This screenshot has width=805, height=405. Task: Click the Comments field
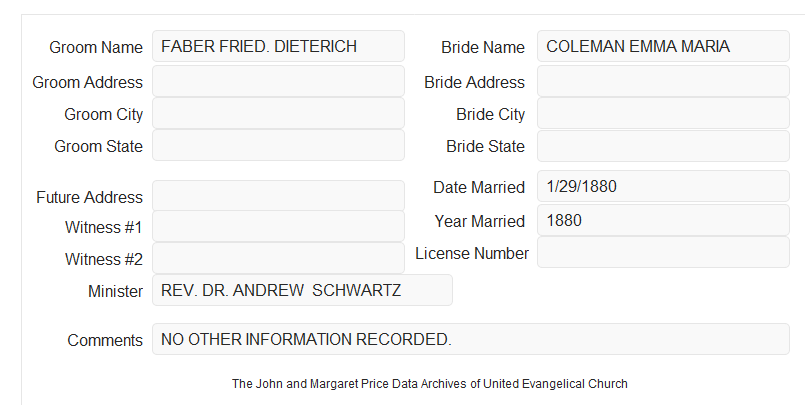pyautogui.click(x=471, y=339)
